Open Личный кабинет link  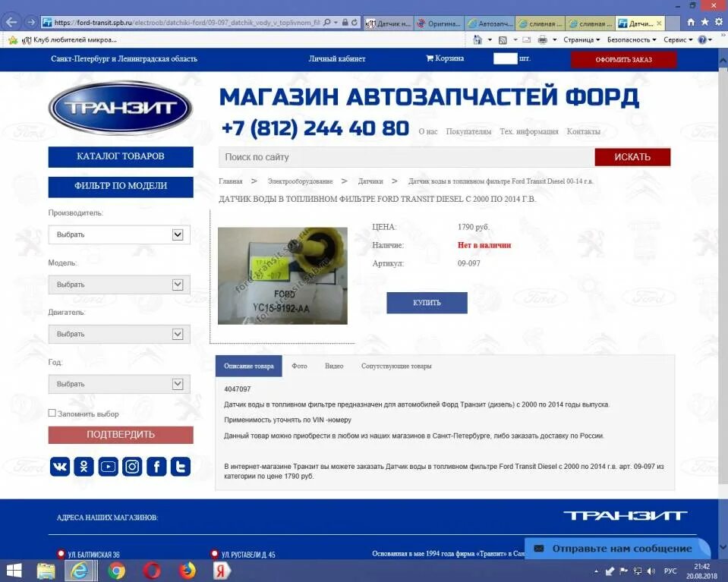coord(337,58)
